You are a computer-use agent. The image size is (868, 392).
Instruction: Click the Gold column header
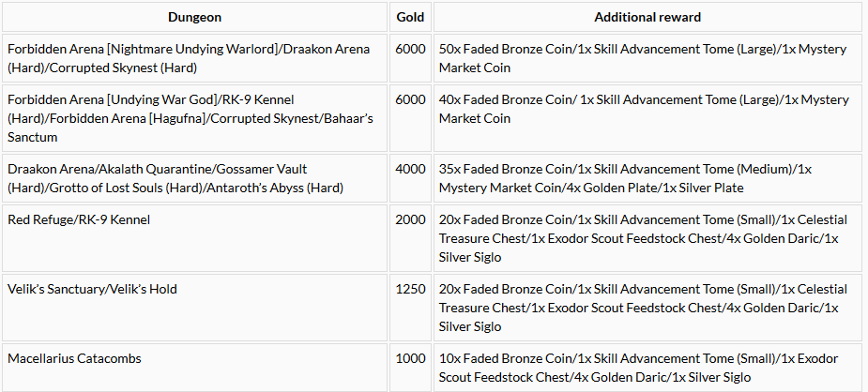pos(410,17)
